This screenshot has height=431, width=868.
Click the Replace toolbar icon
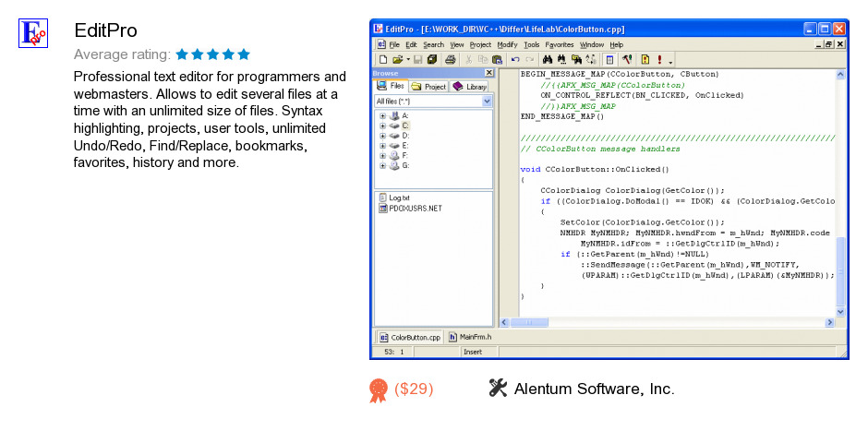591,60
